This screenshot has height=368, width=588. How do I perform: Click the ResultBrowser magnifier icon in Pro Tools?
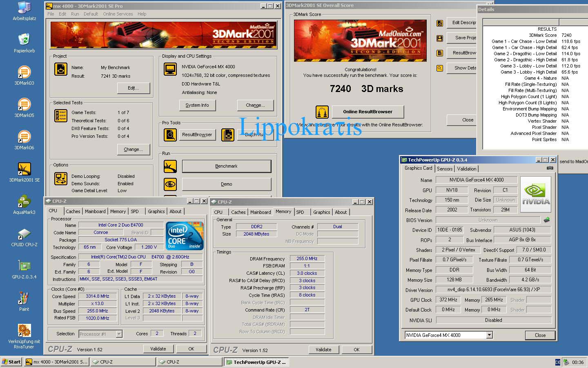[170, 135]
